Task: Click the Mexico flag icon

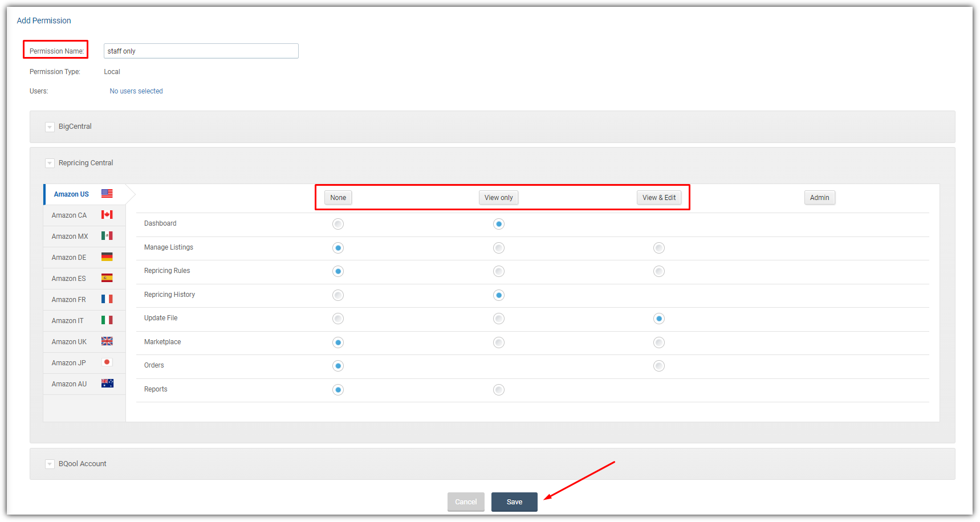Action: point(107,236)
